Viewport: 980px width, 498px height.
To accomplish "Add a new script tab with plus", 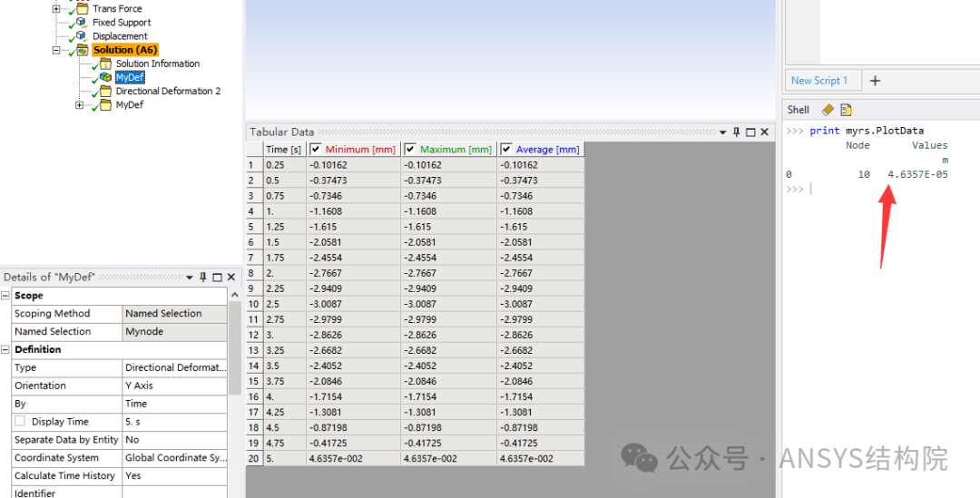I will (x=875, y=81).
